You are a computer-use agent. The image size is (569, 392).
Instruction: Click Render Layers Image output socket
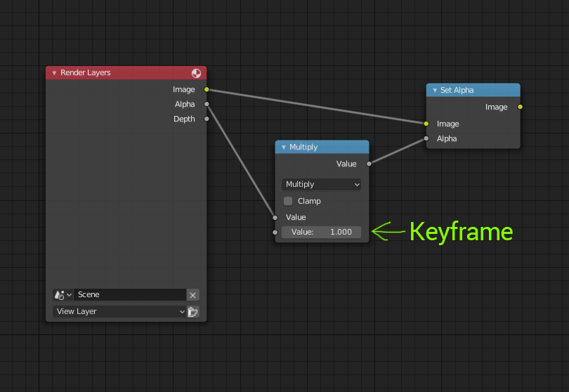pos(207,89)
